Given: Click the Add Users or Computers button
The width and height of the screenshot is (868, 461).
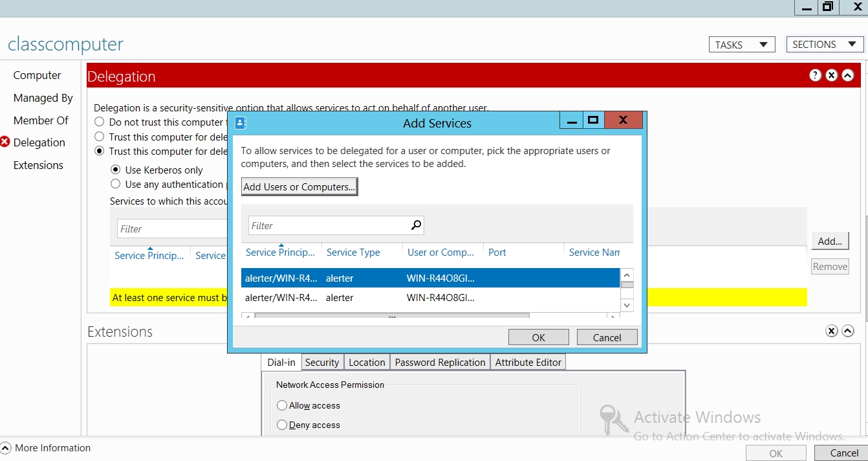Looking at the screenshot, I should (x=299, y=186).
